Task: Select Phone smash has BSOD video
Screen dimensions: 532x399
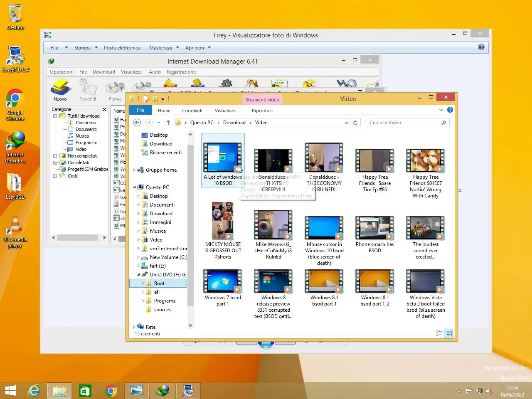Action: pyautogui.click(x=375, y=235)
